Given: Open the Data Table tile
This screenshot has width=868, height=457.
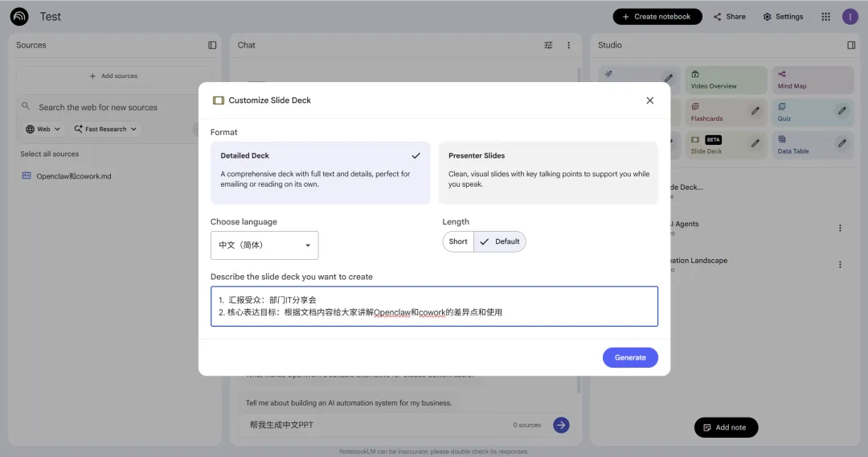Looking at the screenshot, I should click(x=813, y=145).
